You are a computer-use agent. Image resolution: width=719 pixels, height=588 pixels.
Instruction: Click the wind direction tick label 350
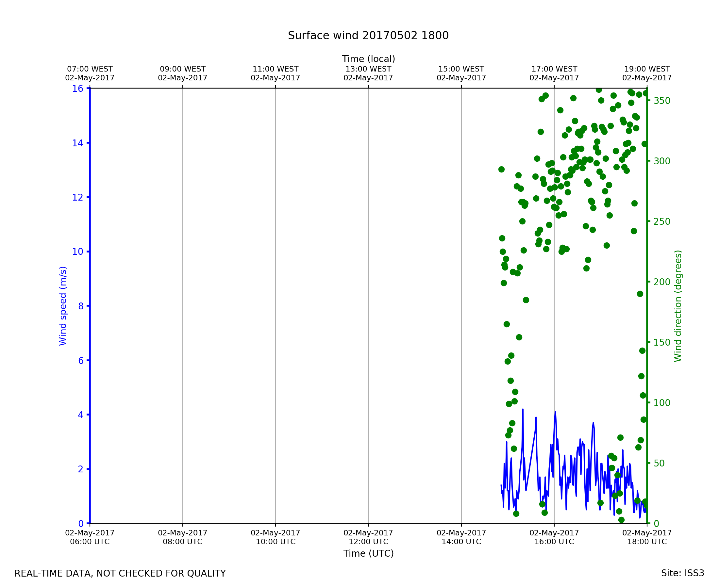(662, 101)
